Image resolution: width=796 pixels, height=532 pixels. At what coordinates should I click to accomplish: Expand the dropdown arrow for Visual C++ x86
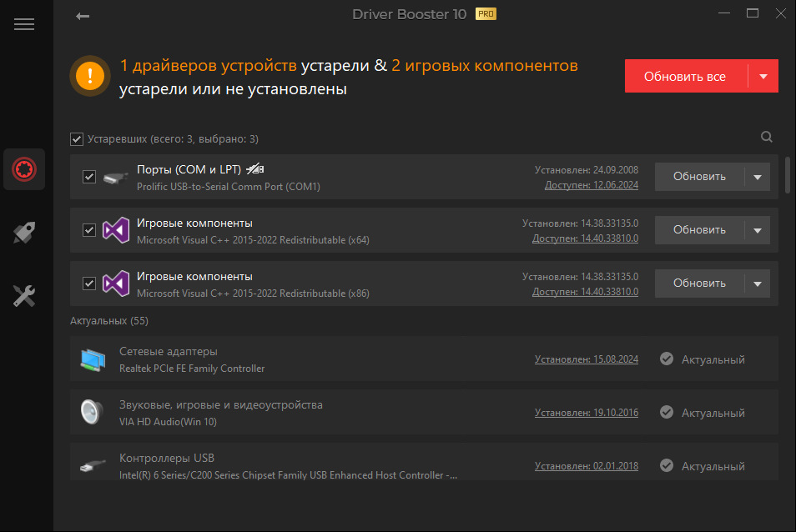(758, 284)
